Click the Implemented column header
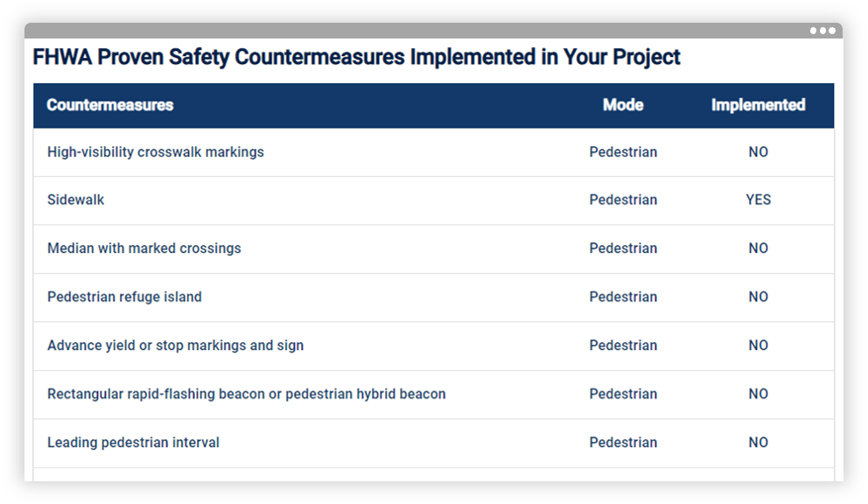This screenshot has width=868, height=504. pos(759,105)
